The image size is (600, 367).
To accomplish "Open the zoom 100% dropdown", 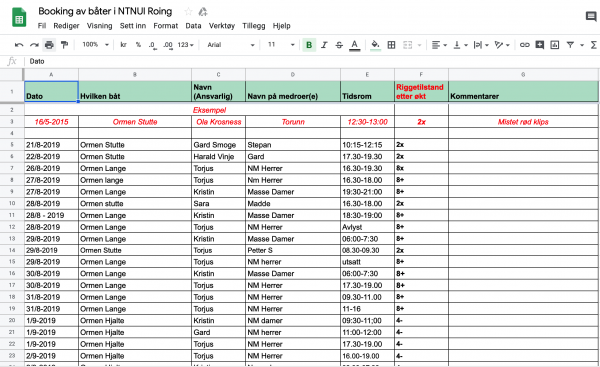I will tap(95, 44).
